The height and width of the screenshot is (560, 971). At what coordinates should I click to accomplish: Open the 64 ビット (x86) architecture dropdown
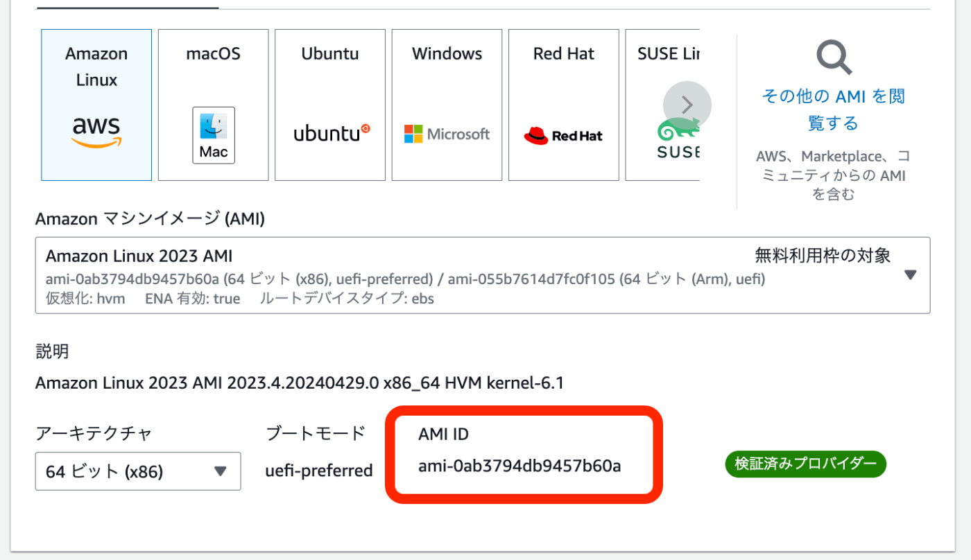138,471
